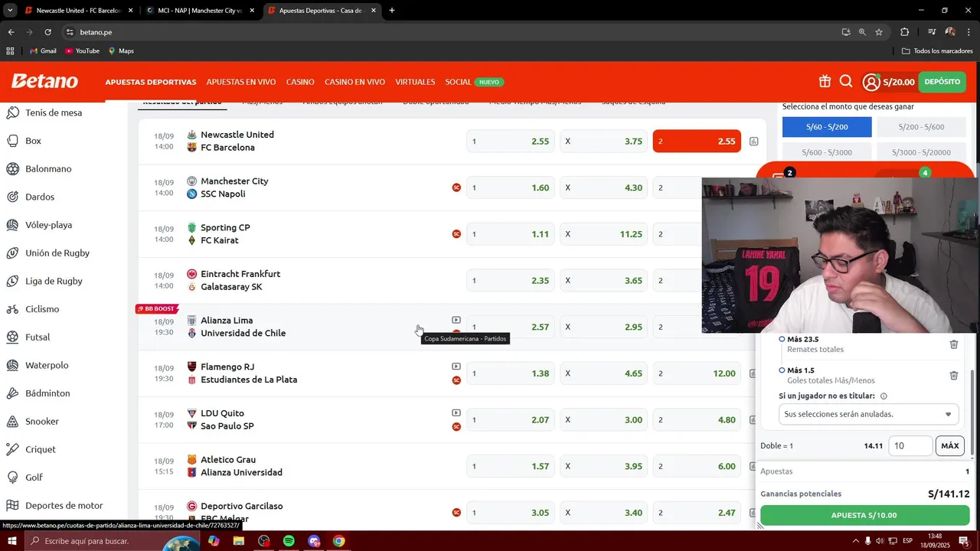Image resolution: width=980 pixels, height=551 pixels.
Task: Open SC badge on Manchester City match
Action: click(x=456, y=187)
